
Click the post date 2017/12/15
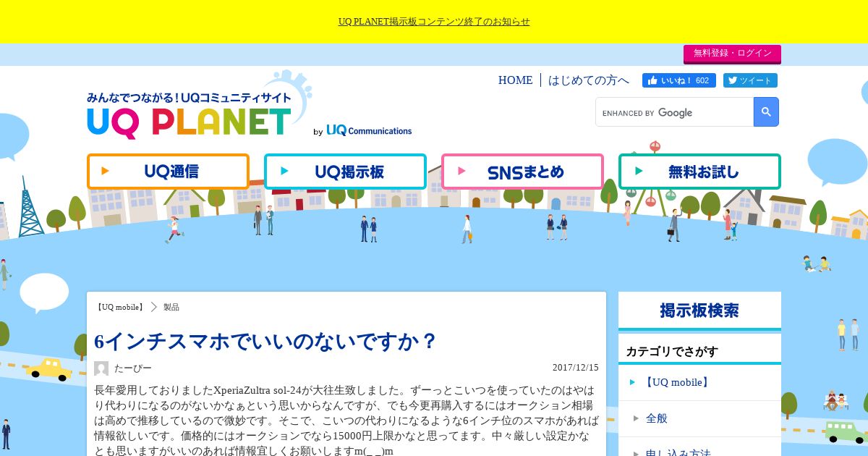click(x=576, y=368)
